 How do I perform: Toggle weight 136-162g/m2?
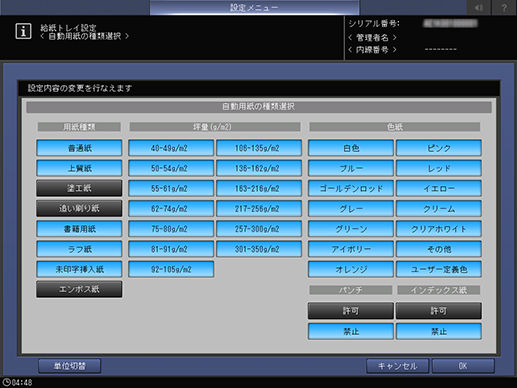click(x=259, y=168)
